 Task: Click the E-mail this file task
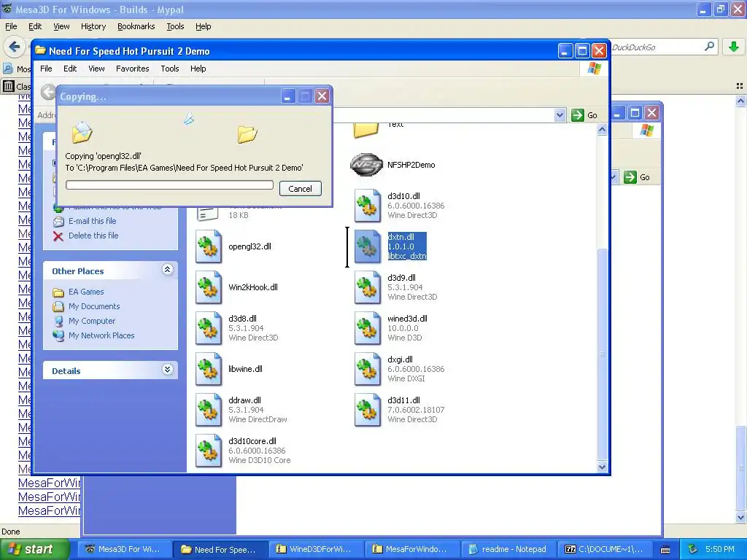coord(93,221)
